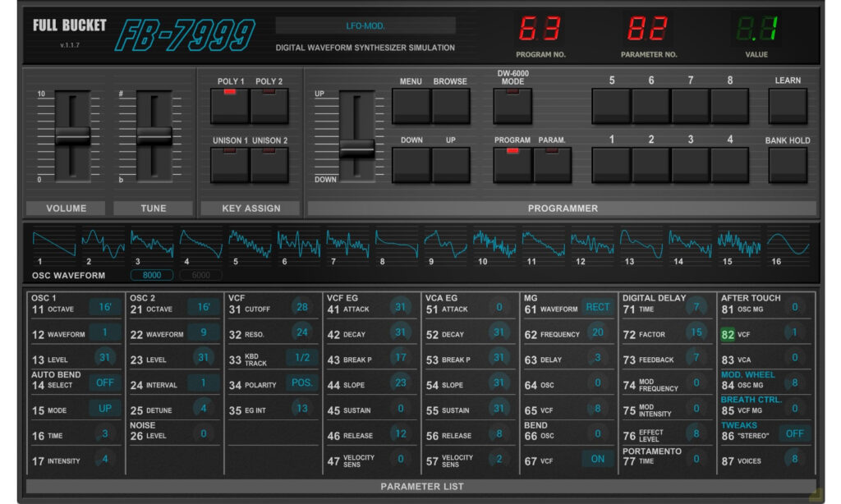Choose oscillator waveform 14

tap(690, 244)
